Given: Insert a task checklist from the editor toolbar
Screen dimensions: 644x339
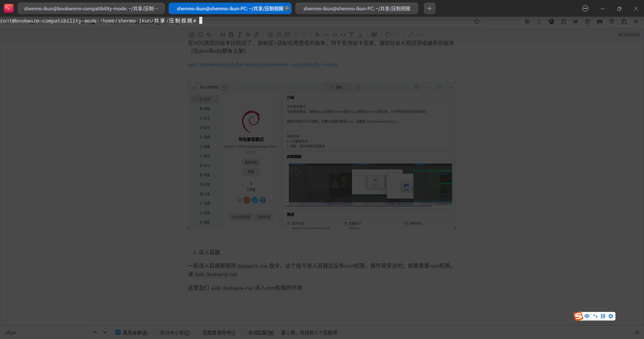Looking at the screenshot, I should [287, 35].
